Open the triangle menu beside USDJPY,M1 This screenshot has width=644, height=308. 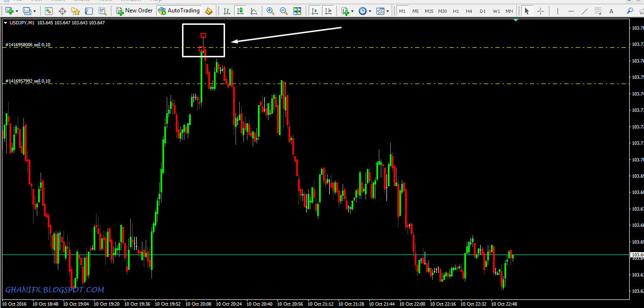(x=5, y=22)
